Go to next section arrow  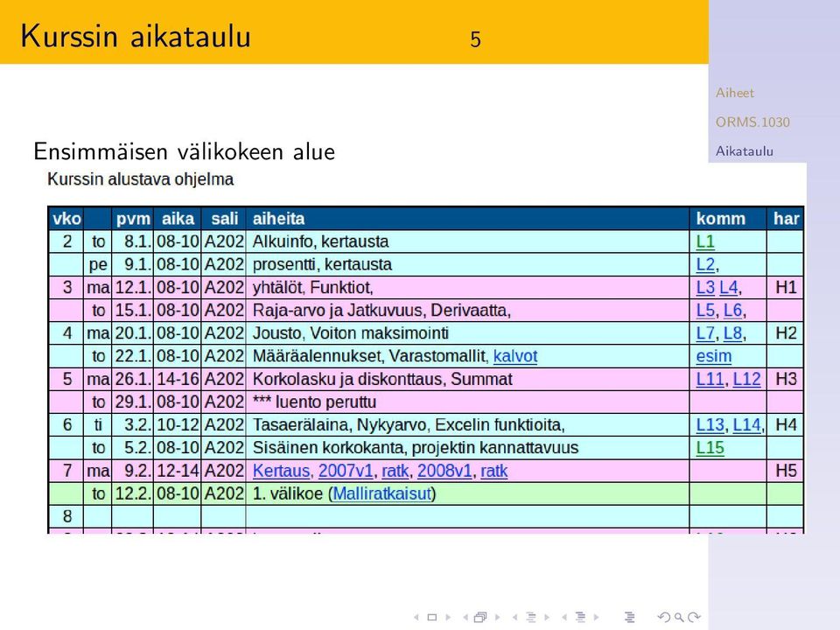(x=596, y=617)
